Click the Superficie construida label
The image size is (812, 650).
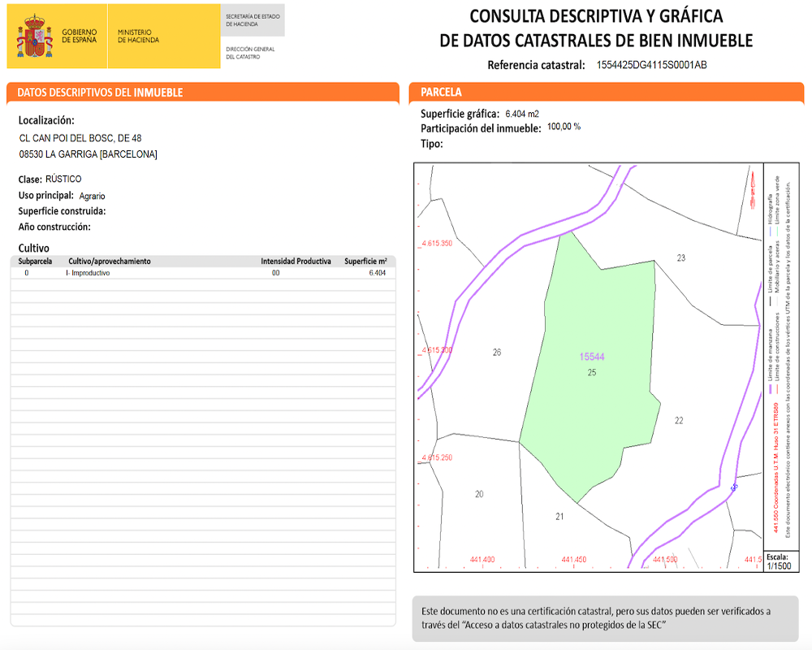point(62,211)
